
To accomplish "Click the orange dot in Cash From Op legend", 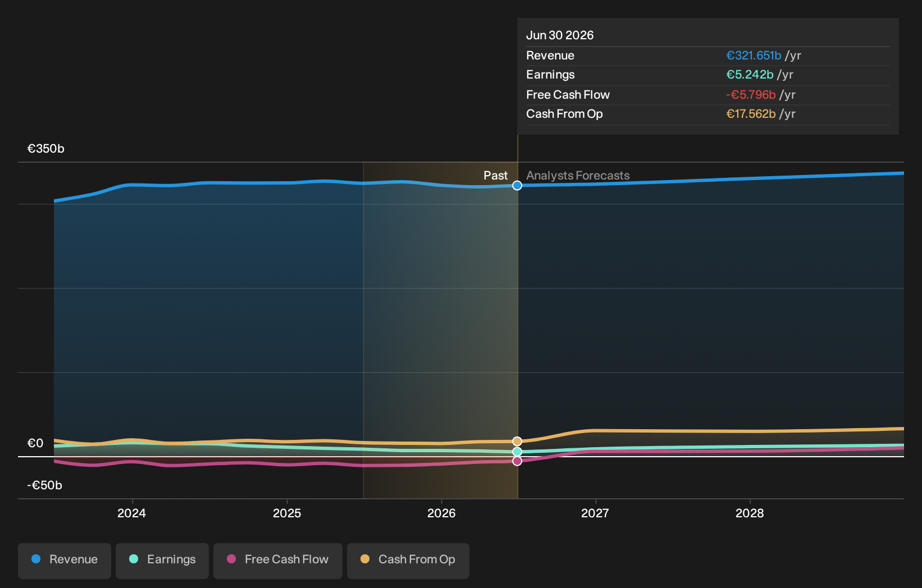I will (365, 559).
